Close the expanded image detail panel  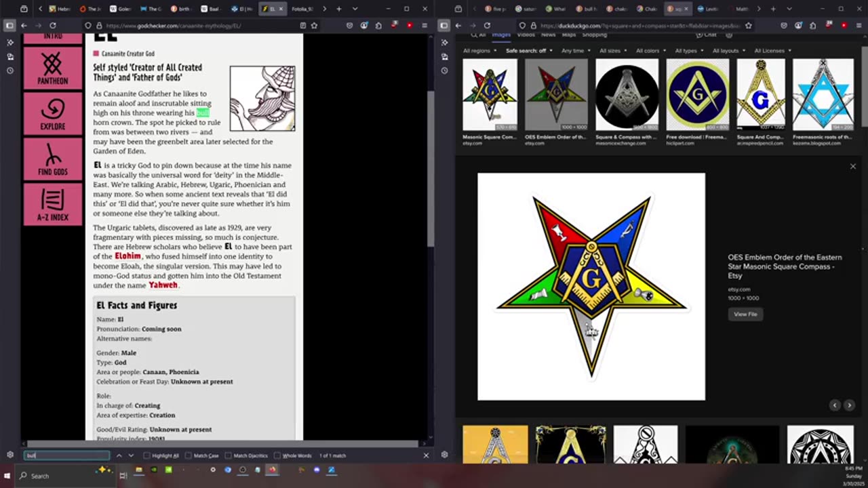click(x=853, y=166)
